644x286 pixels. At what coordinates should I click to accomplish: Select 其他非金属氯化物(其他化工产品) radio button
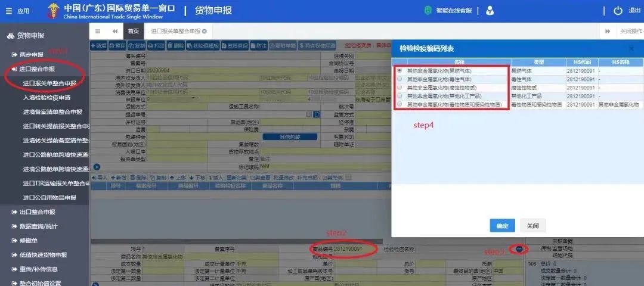[400, 96]
